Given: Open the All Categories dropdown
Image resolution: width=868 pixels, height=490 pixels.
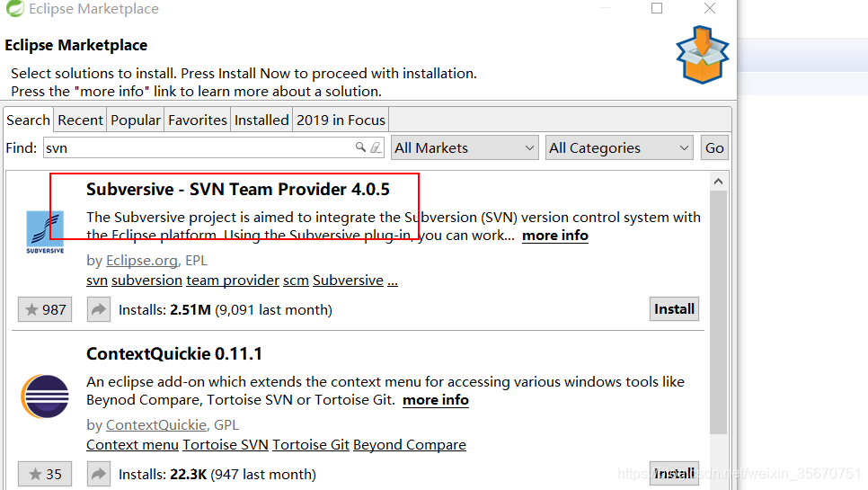Looking at the screenshot, I should pyautogui.click(x=619, y=147).
